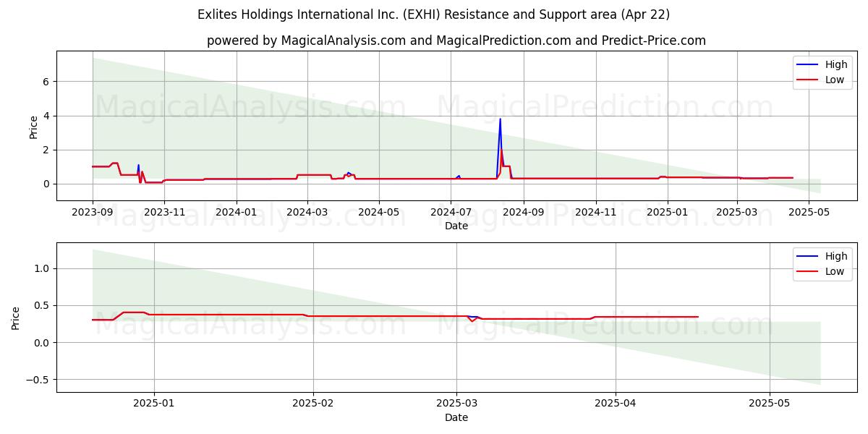The height and width of the screenshot is (434, 868).
Task: Click the Date axis label under upper chart
Action: 456,226
